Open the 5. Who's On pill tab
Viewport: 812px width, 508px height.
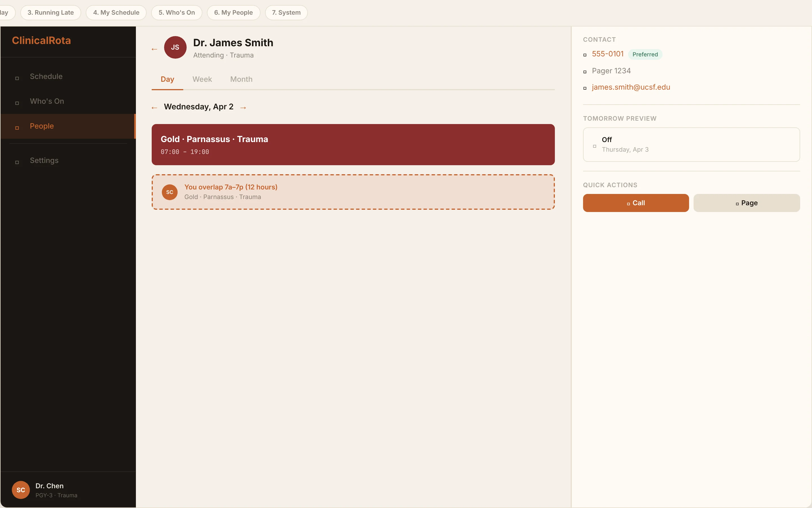(x=176, y=12)
